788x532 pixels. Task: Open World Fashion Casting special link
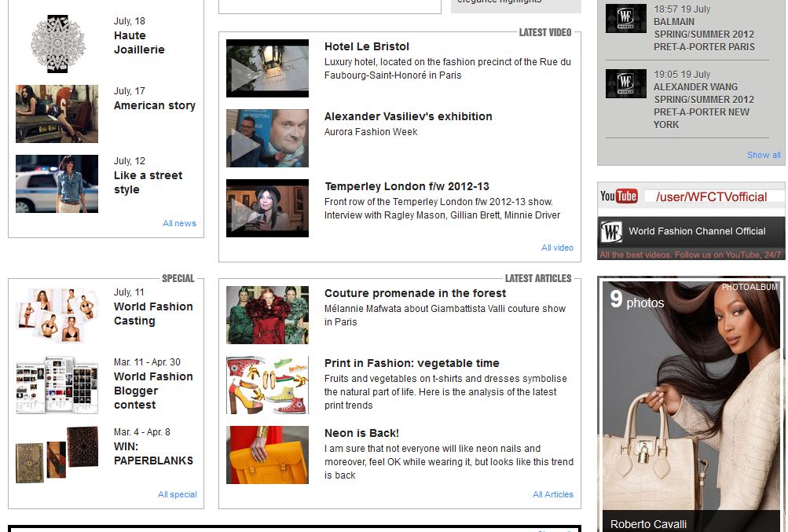(x=153, y=314)
